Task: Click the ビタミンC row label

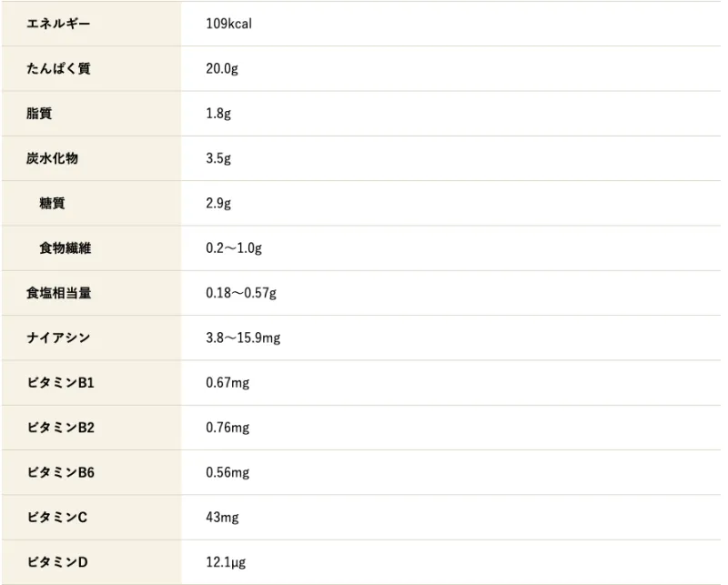Action: tap(56, 517)
